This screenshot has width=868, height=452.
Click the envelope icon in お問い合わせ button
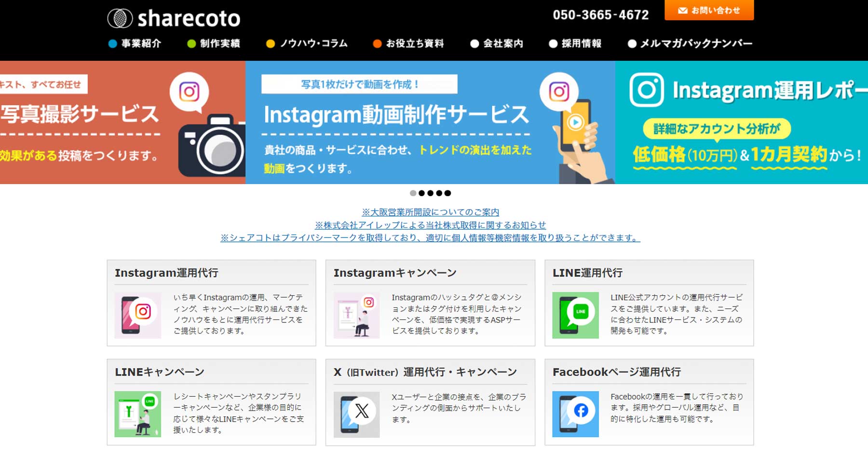click(682, 10)
